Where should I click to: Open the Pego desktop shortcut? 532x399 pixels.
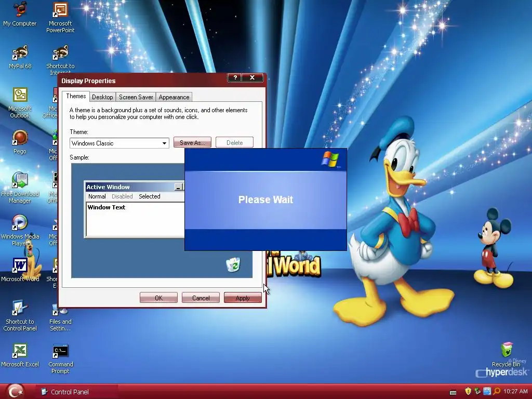(20, 142)
